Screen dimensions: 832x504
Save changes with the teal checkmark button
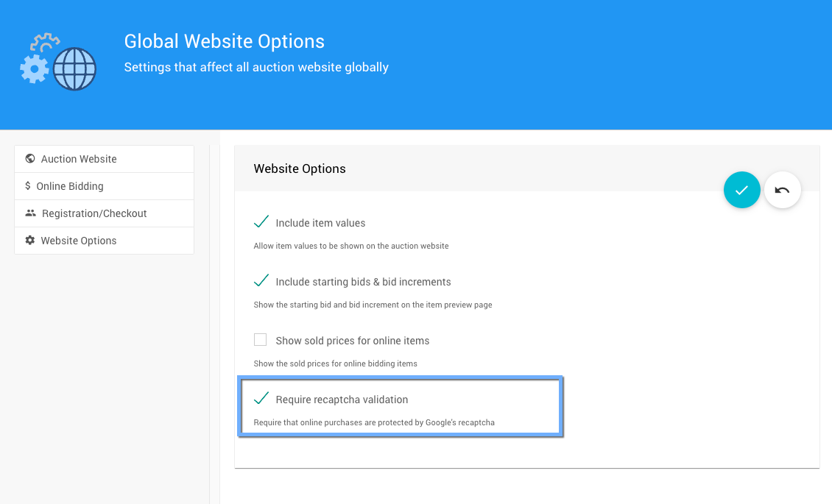[741, 190]
